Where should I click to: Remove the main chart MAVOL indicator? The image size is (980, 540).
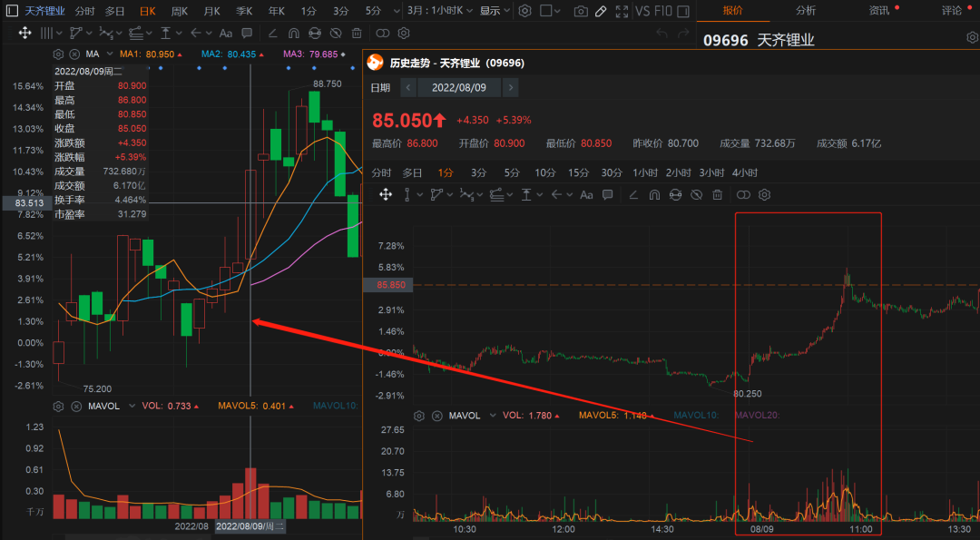76,407
